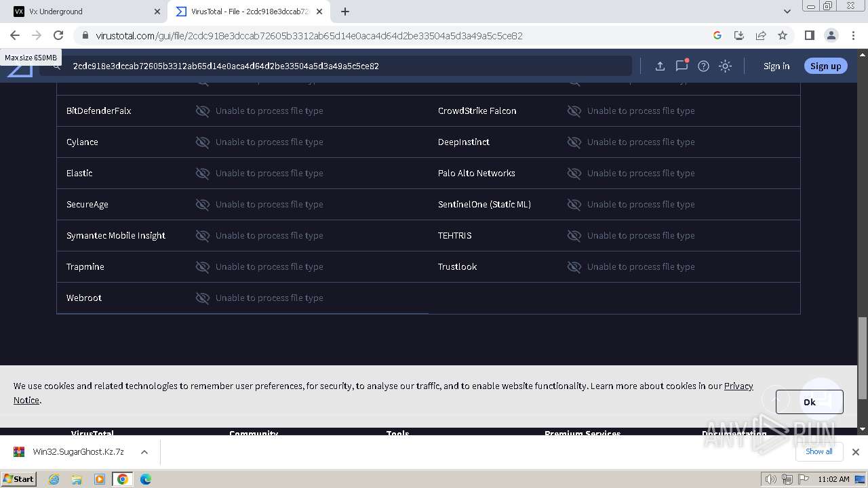Image resolution: width=868 pixels, height=488 pixels.
Task: Toggle the Chrome side panel
Action: click(809, 35)
